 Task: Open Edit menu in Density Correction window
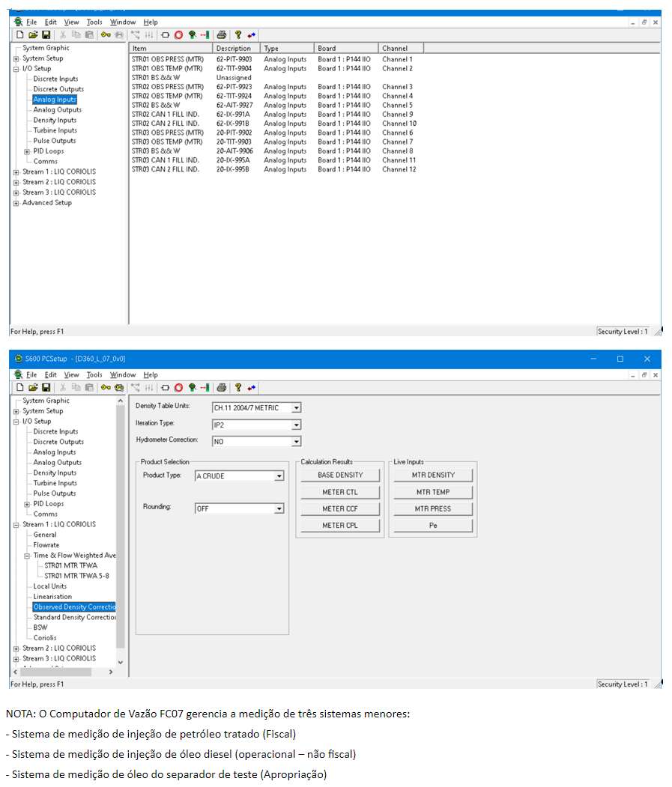pos(51,375)
